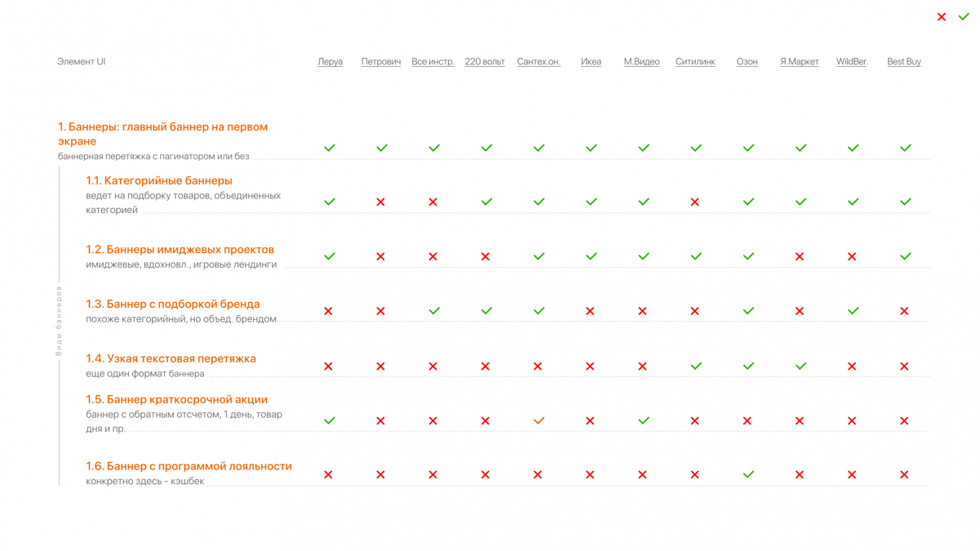Click Ситилинк's green checkmark in row 1.4
The image size is (980, 551).
[696, 366]
